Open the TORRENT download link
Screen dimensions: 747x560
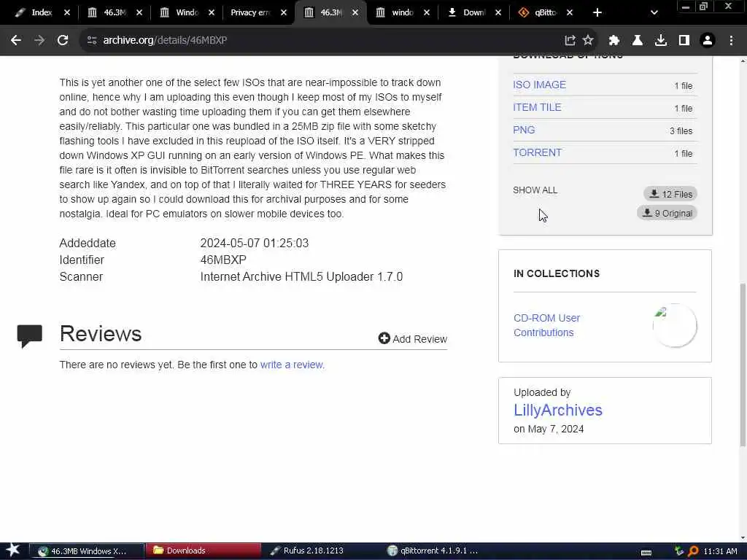(x=538, y=153)
